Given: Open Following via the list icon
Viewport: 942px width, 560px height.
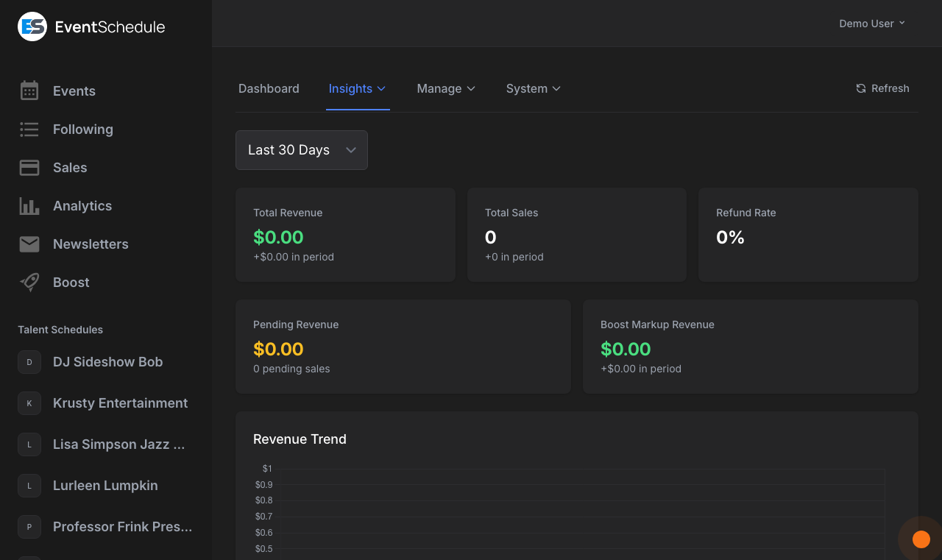Looking at the screenshot, I should click(29, 130).
